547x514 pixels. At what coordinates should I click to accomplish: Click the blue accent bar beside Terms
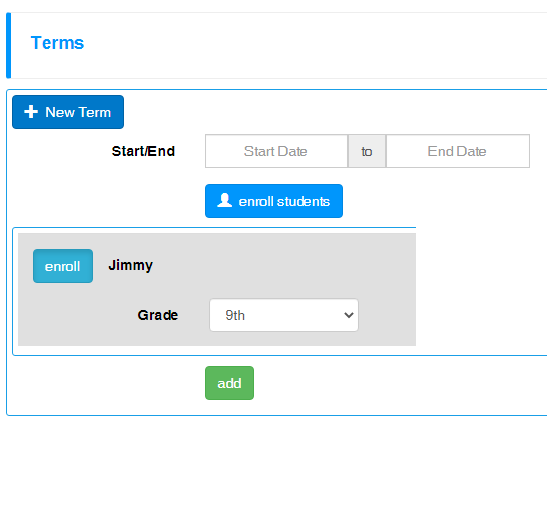(9, 45)
